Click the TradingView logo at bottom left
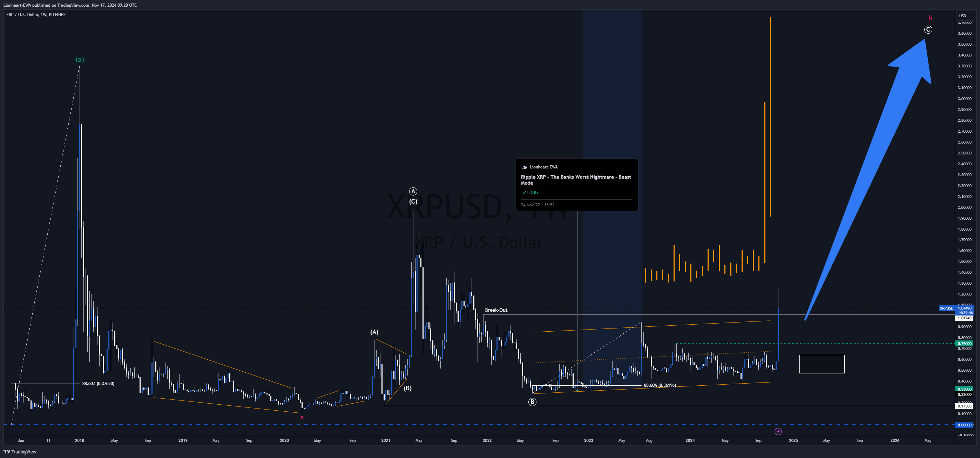 pos(20,452)
